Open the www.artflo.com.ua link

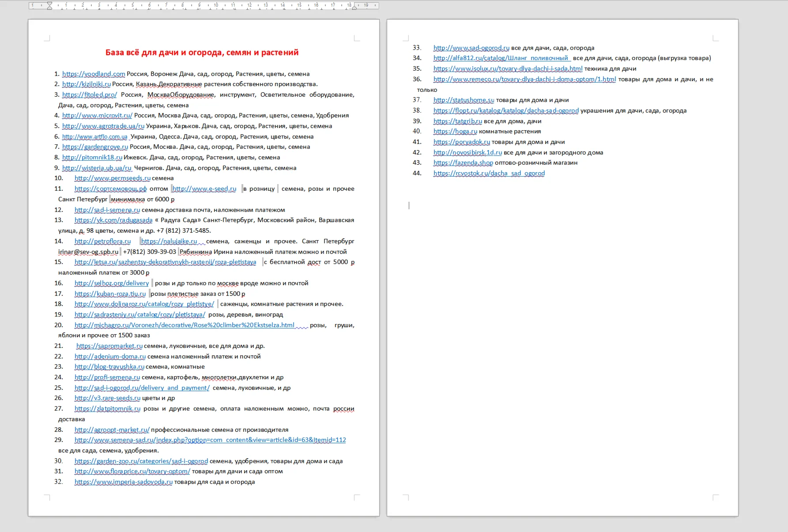point(95,136)
